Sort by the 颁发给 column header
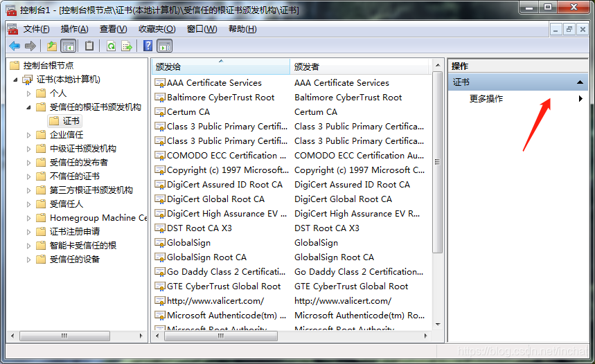Image resolution: width=595 pixels, height=364 pixels. click(x=221, y=66)
